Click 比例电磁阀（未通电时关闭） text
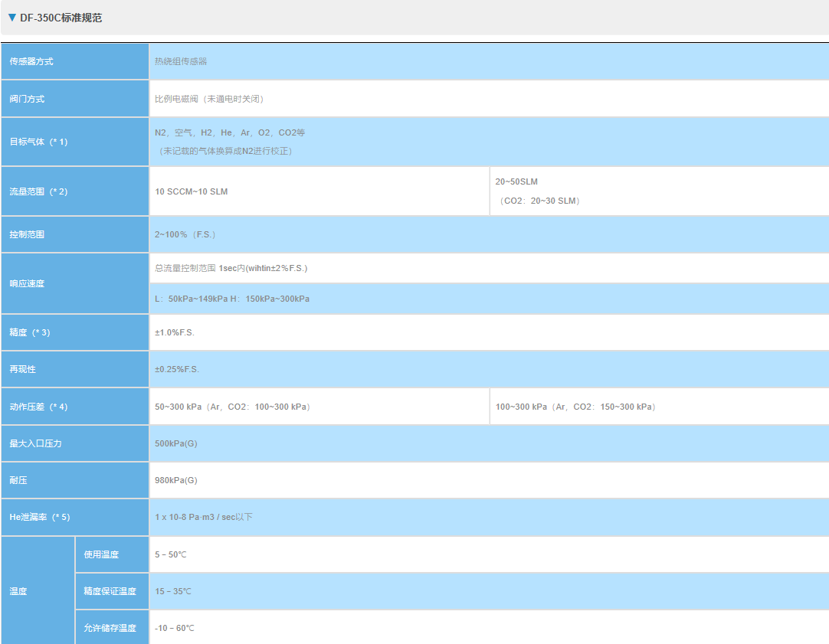The image size is (829, 644). point(209,99)
